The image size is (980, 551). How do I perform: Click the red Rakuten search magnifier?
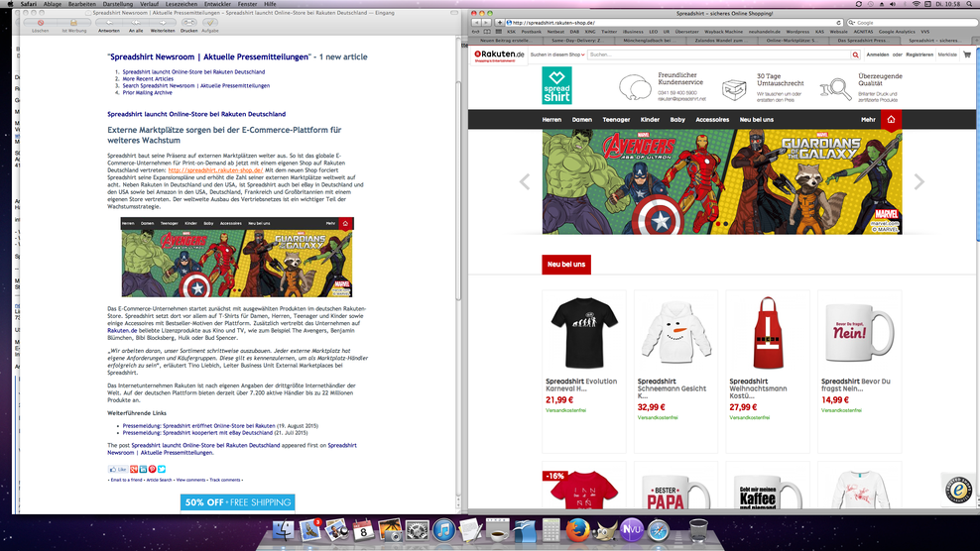855,55
